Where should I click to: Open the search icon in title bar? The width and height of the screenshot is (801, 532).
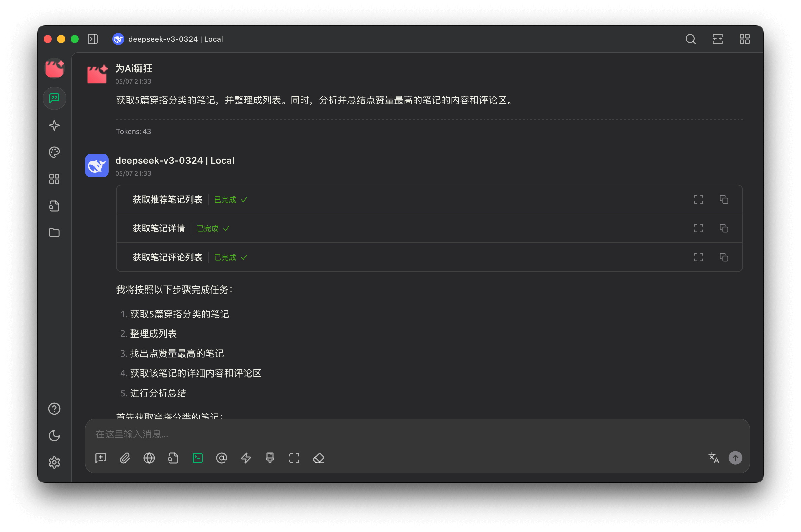pyautogui.click(x=690, y=39)
